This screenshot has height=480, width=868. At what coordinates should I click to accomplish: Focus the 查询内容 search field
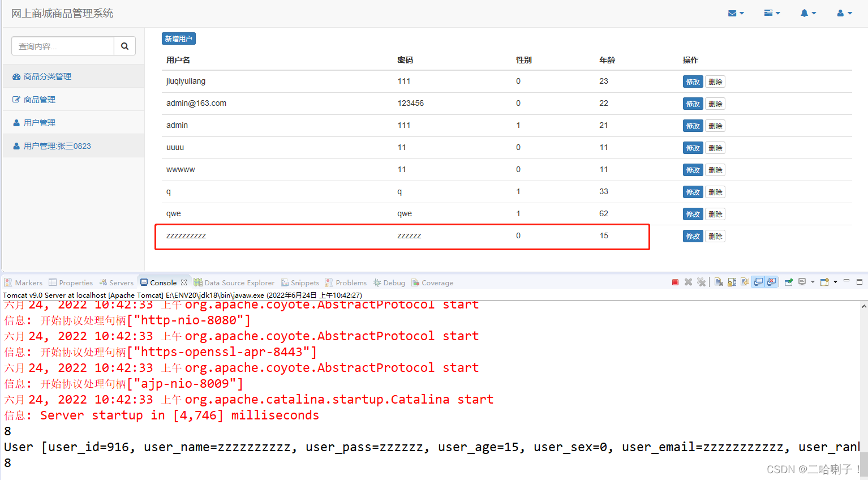(63, 46)
